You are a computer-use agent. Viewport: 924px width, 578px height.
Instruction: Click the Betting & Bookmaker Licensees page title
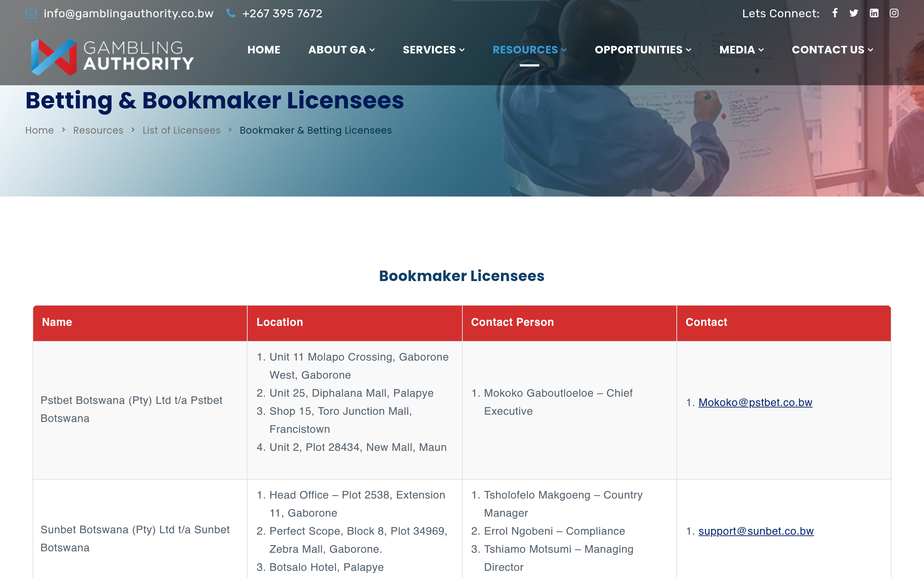[215, 100]
